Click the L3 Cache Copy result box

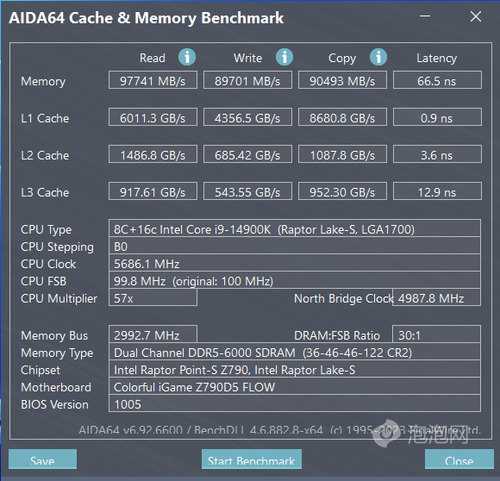pyautogui.click(x=342, y=191)
